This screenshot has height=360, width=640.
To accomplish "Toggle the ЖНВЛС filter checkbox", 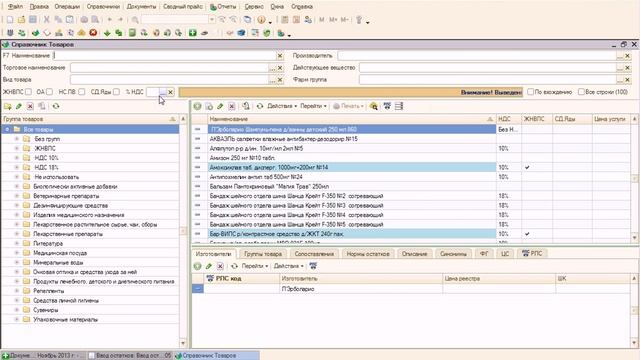I will [28, 92].
